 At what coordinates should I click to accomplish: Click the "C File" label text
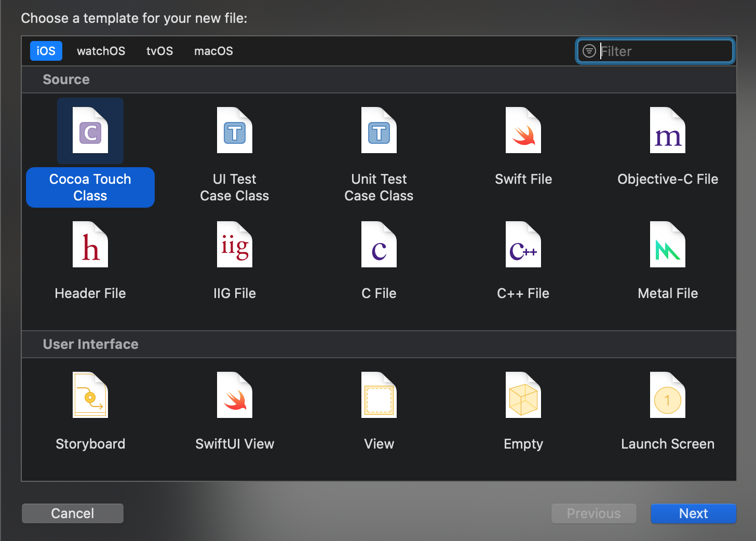pyautogui.click(x=379, y=293)
